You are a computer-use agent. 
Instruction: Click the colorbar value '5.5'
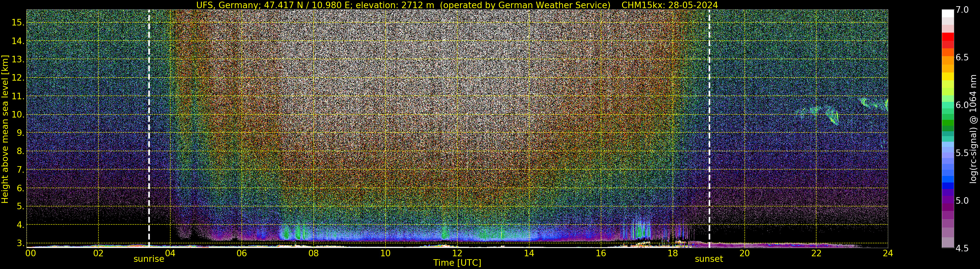(x=962, y=153)
